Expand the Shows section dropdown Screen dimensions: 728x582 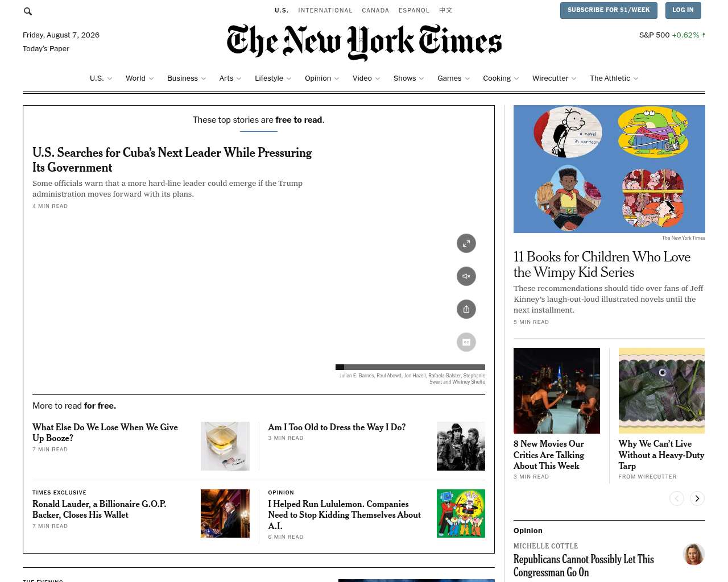tap(408, 78)
